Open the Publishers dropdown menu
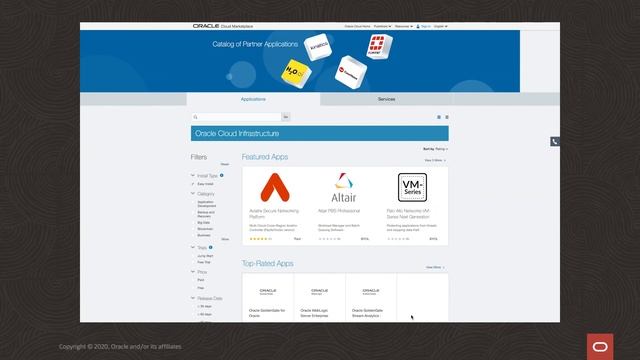Viewport: 640px width, 360px height. 382,26
